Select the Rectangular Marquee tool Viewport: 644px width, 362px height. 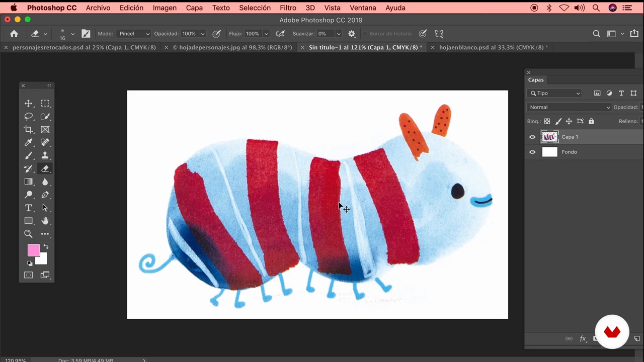coord(45,104)
